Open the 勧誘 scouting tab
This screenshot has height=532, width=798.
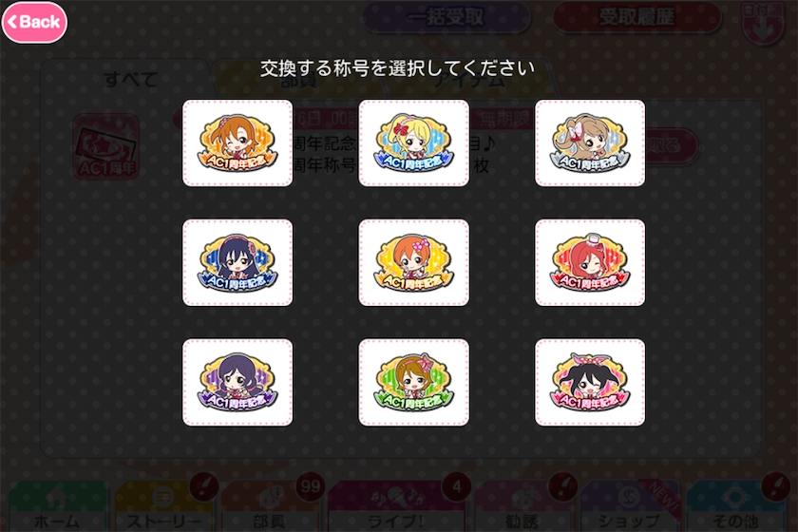[x=522, y=507]
